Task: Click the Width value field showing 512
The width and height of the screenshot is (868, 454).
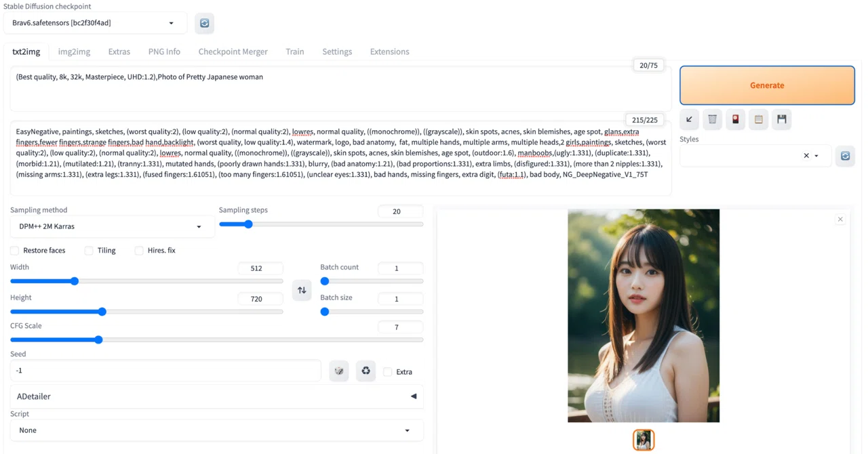Action: 260,268
